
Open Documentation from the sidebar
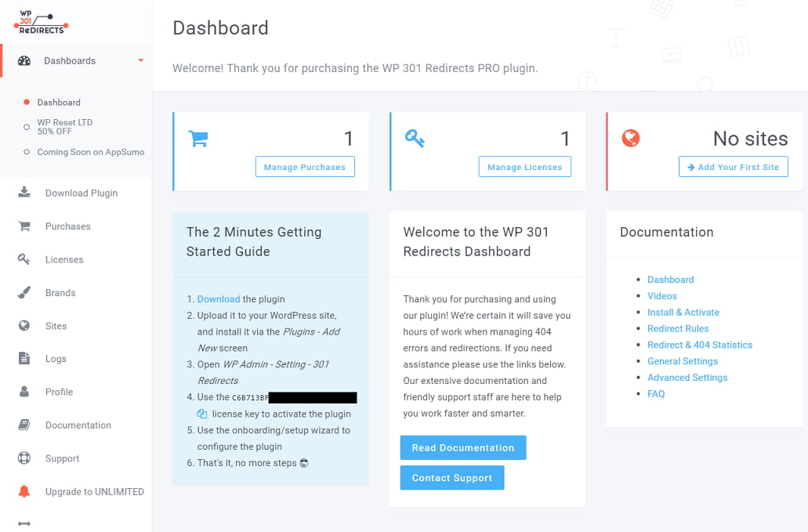78,425
